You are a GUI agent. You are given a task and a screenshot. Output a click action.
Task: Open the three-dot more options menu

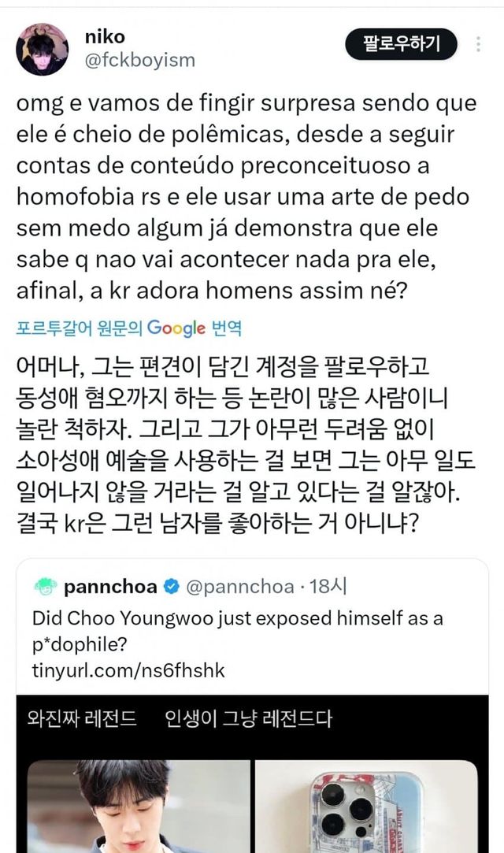[477, 44]
